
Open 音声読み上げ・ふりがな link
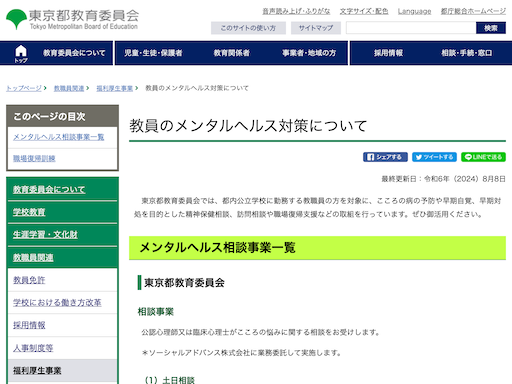296,11
